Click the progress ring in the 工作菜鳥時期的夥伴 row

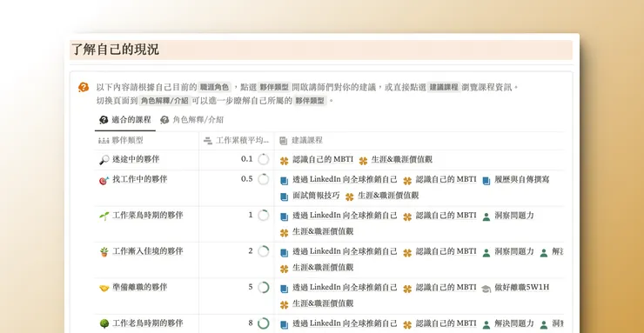click(264, 216)
